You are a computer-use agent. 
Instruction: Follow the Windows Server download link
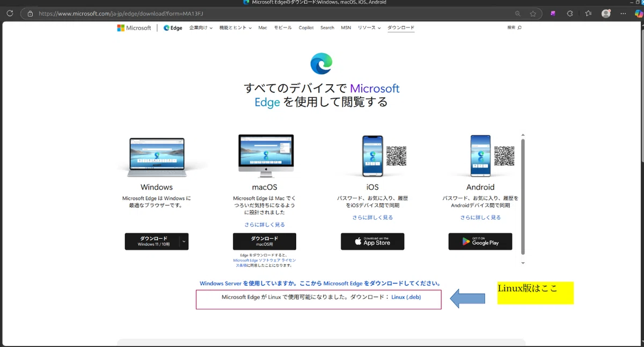click(x=320, y=283)
